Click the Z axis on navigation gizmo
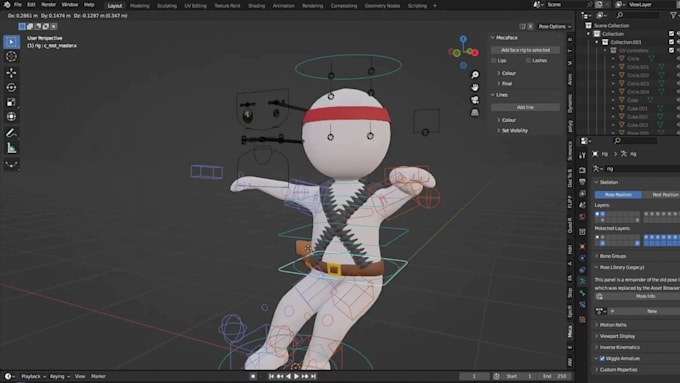 [x=463, y=39]
